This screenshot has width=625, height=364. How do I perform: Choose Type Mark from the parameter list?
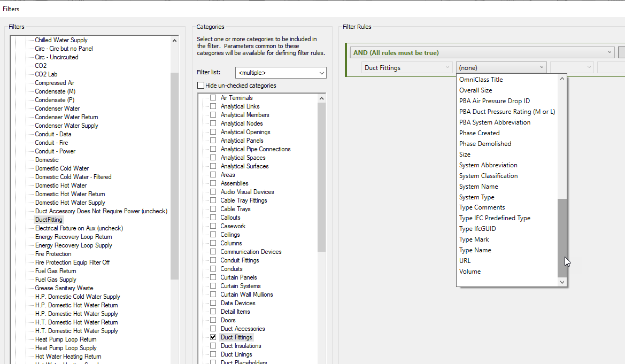[x=475, y=239]
